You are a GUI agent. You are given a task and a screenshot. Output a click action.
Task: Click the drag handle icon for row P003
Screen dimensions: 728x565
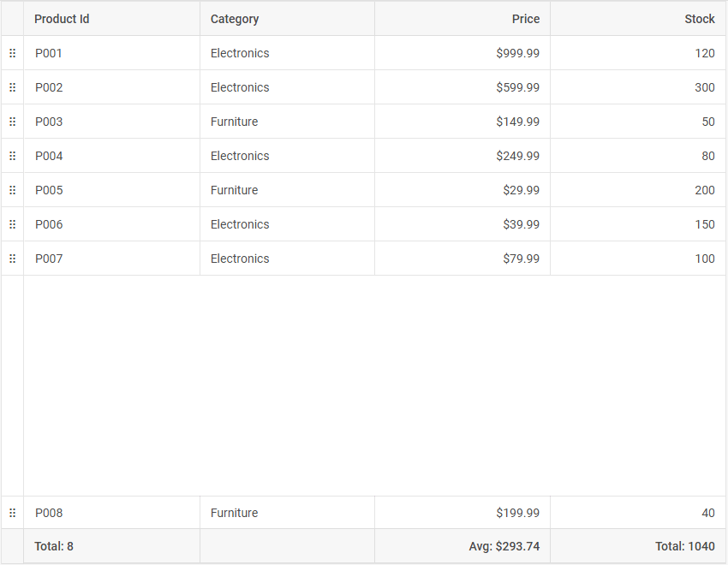12,122
